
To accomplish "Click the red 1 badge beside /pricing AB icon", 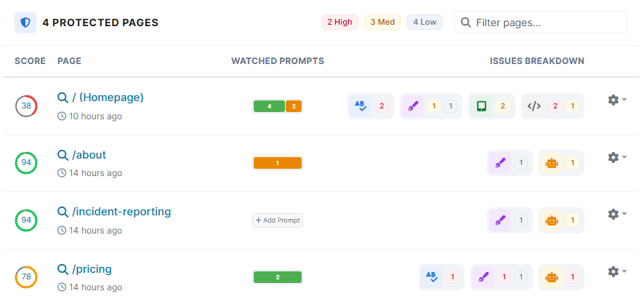I will [x=453, y=277].
